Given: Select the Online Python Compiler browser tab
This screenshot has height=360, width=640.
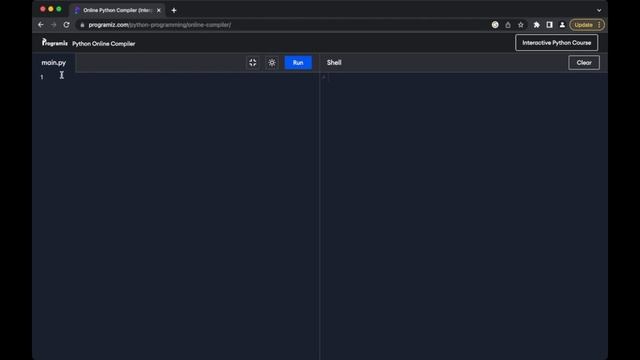Looking at the screenshot, I should 116,10.
